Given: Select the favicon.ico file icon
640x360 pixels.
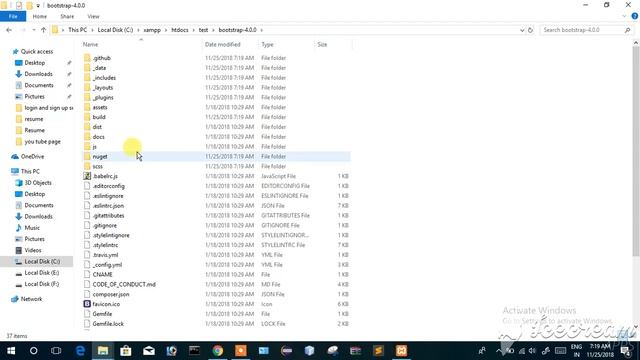Looking at the screenshot, I should click(87, 304).
